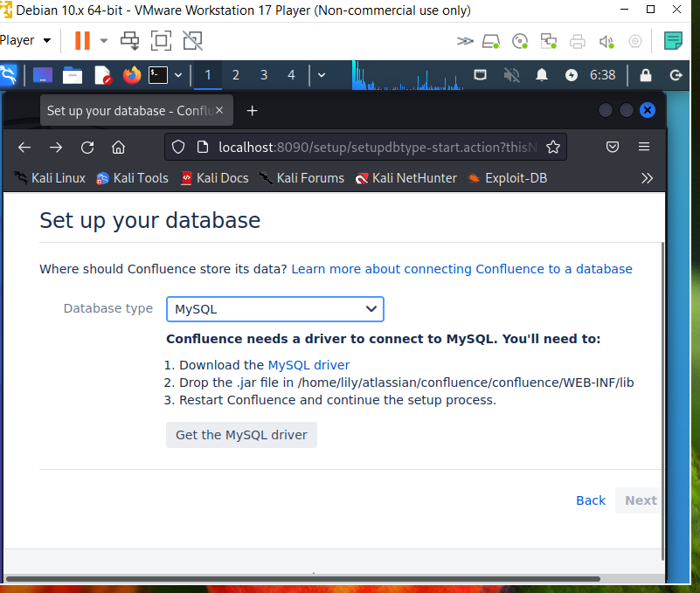Open Kali NetHunter bookmark
The width and height of the screenshot is (700, 593).
(x=405, y=178)
